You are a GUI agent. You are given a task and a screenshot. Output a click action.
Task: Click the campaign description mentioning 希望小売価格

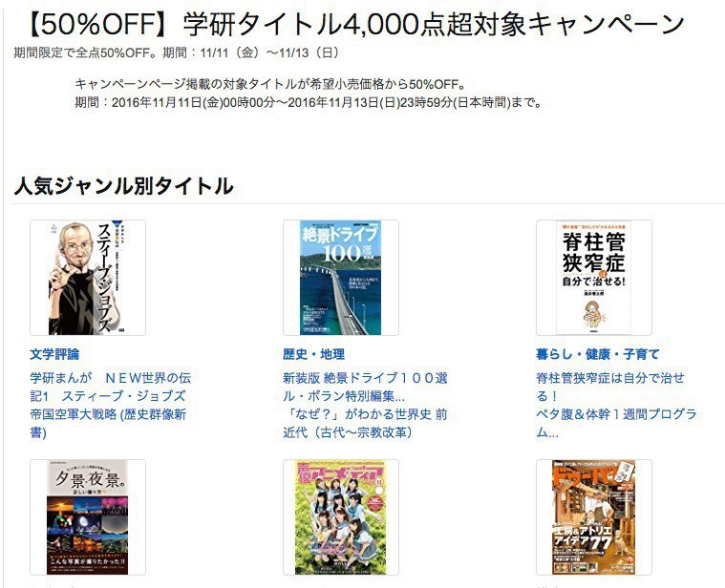click(270, 84)
